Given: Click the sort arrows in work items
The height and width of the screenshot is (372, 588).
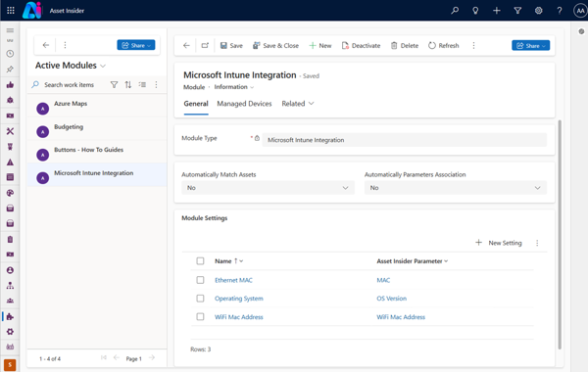Looking at the screenshot, I should [128, 84].
